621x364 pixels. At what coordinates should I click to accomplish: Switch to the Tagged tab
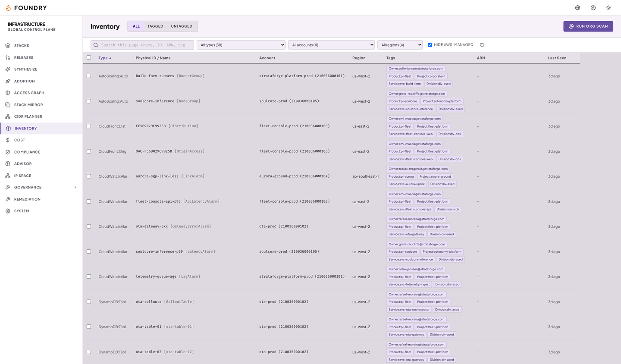point(155,26)
